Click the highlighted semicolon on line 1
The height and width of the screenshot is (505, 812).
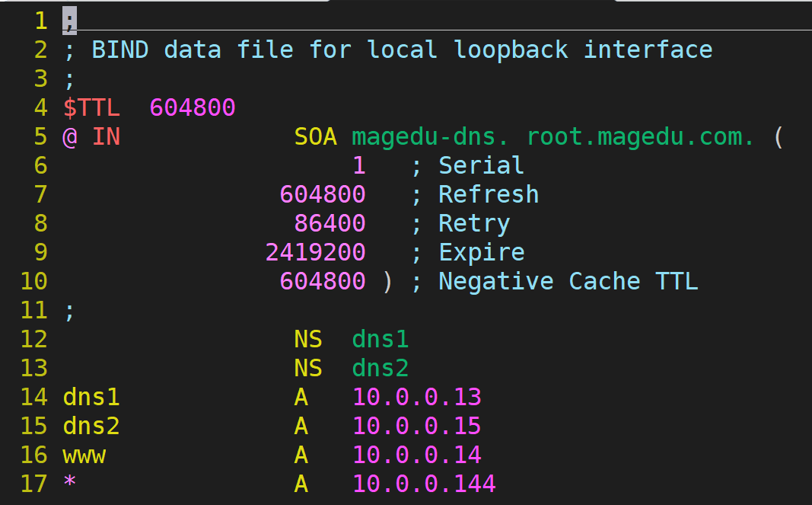(69, 21)
